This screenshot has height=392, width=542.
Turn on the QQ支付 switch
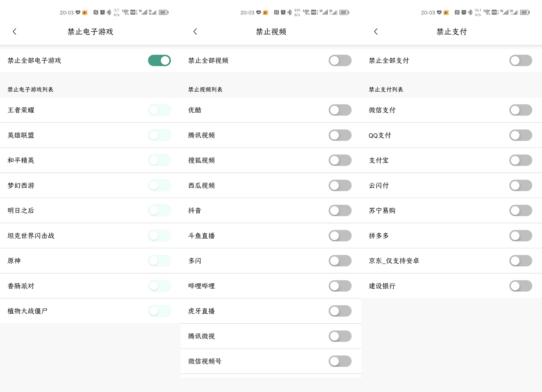click(x=521, y=135)
